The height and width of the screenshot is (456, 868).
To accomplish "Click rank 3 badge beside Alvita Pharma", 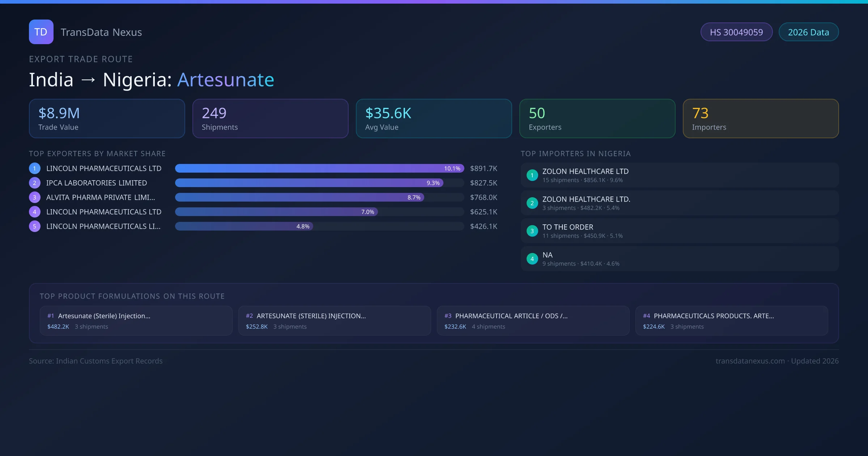I will (x=34, y=197).
